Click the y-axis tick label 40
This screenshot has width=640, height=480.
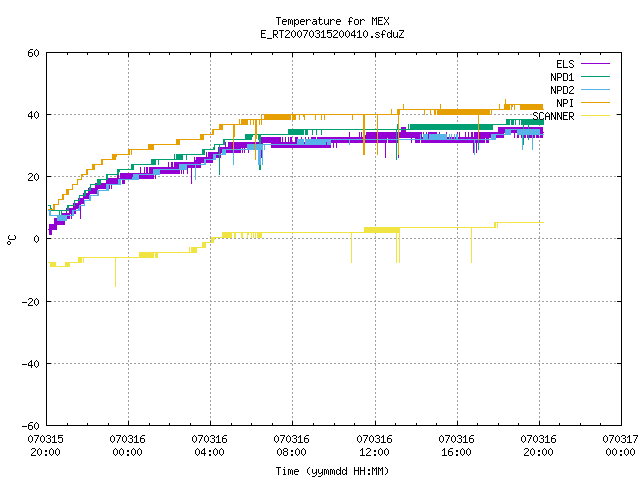point(33,115)
